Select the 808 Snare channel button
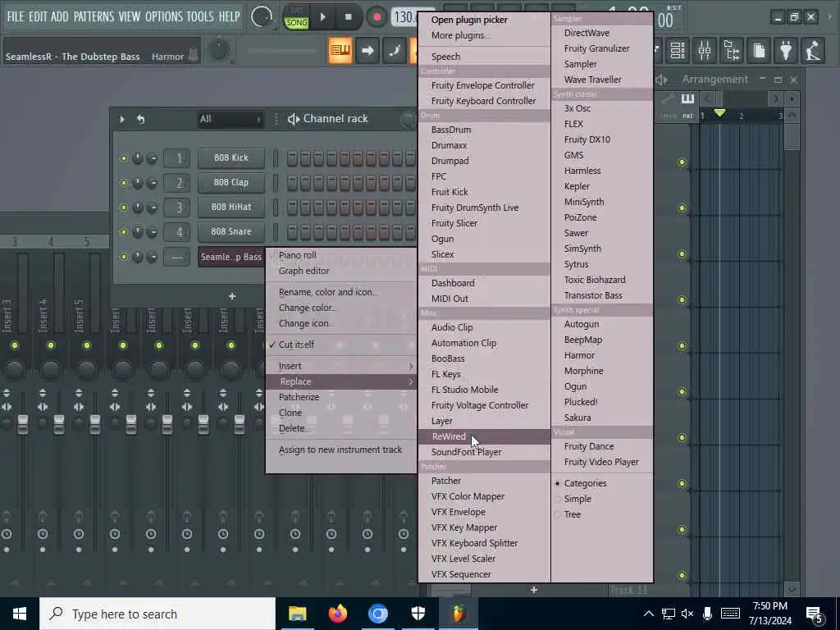The height and width of the screenshot is (630, 840). (231, 232)
